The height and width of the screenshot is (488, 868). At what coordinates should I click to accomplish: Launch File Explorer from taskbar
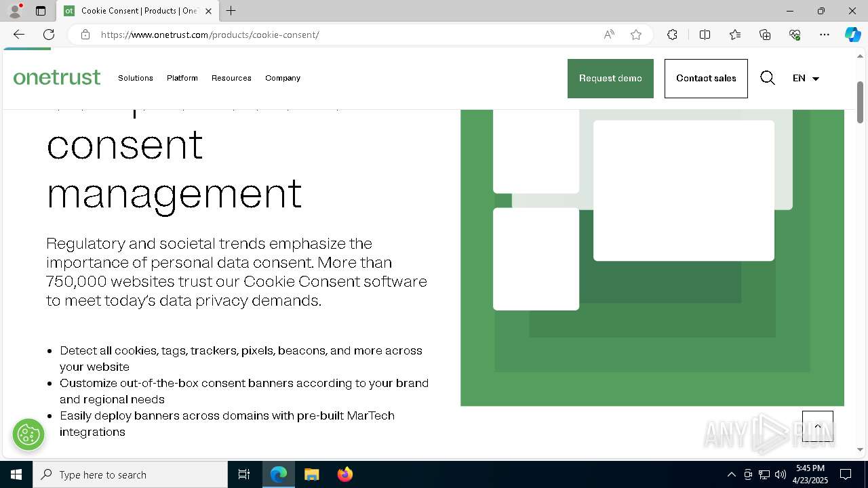[x=312, y=474]
